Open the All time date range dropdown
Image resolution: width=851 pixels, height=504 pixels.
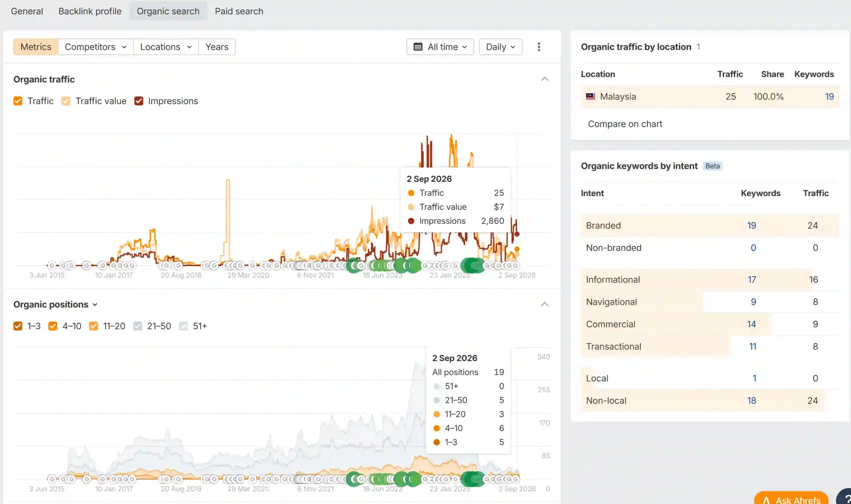[440, 47]
